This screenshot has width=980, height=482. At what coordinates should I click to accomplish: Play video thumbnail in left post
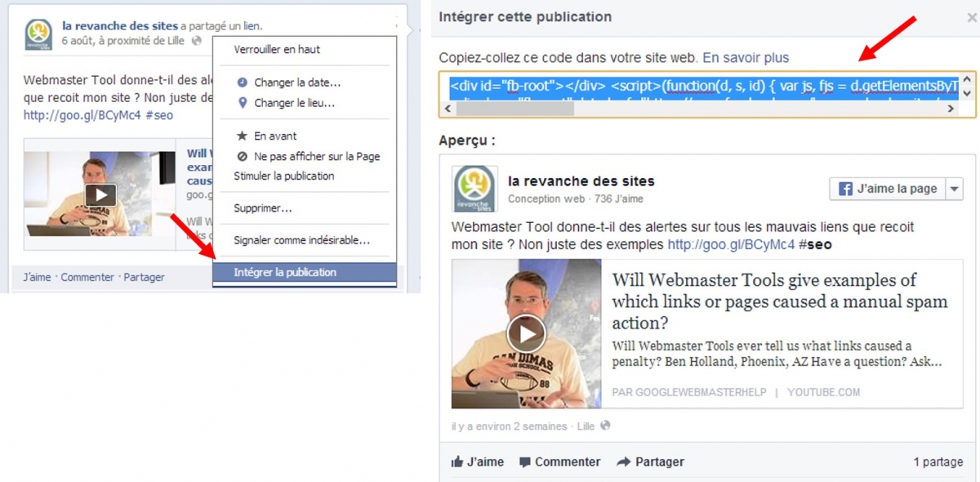pyautogui.click(x=100, y=194)
